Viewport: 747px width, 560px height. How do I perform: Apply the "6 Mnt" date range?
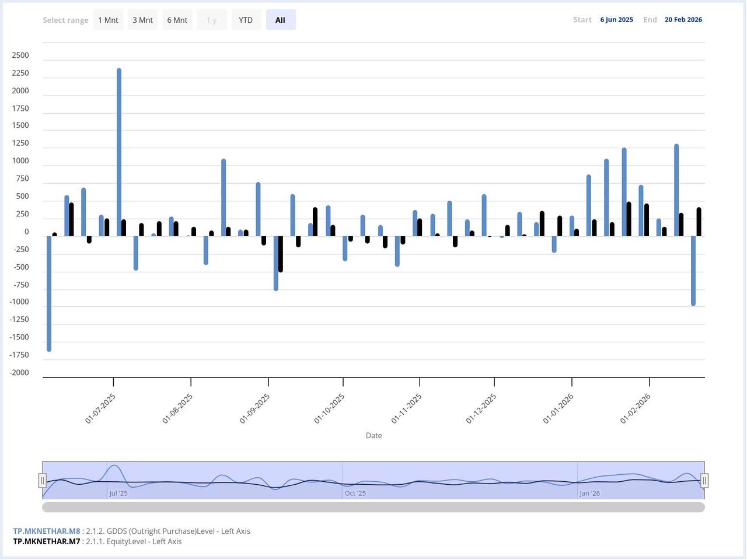click(177, 19)
